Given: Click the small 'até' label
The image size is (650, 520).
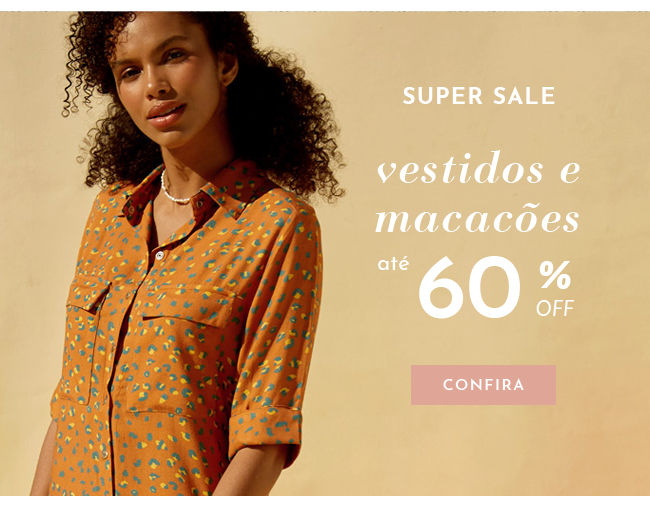Looking at the screenshot, I should [x=393, y=264].
